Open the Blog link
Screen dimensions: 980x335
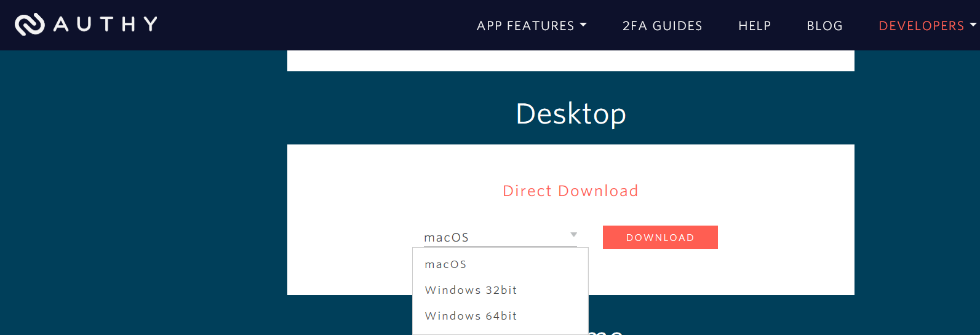pyautogui.click(x=824, y=26)
